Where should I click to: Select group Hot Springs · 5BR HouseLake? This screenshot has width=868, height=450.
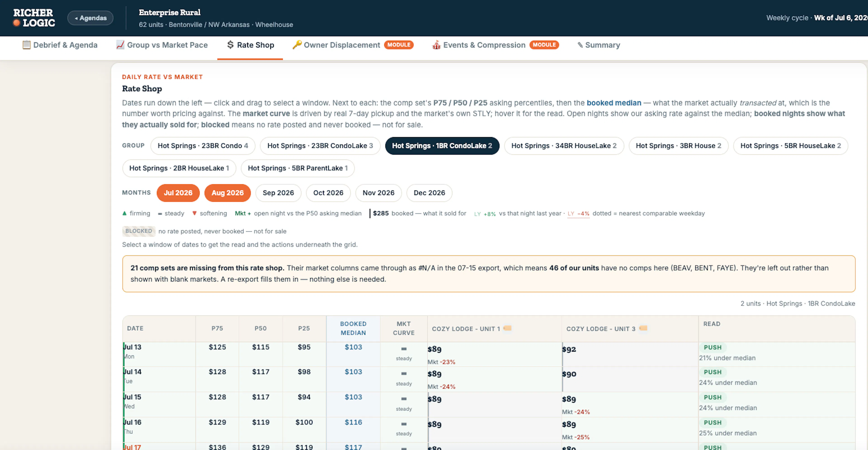(x=790, y=146)
